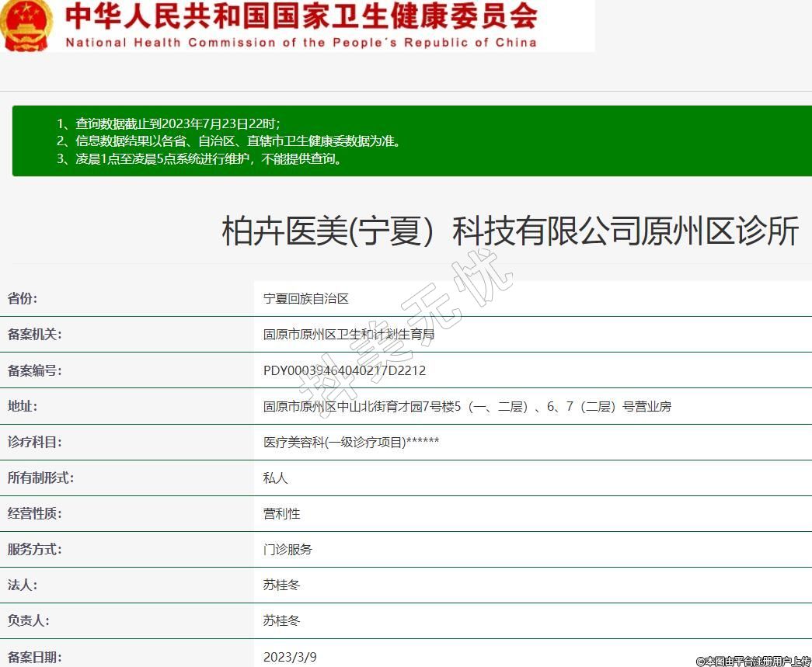Click the 备案编号 row label

34,371
